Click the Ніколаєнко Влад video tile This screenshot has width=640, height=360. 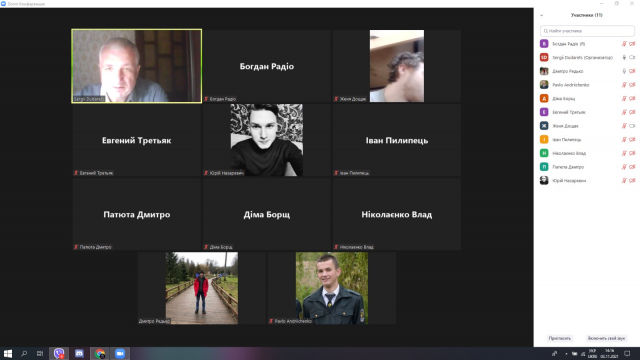tap(397, 214)
